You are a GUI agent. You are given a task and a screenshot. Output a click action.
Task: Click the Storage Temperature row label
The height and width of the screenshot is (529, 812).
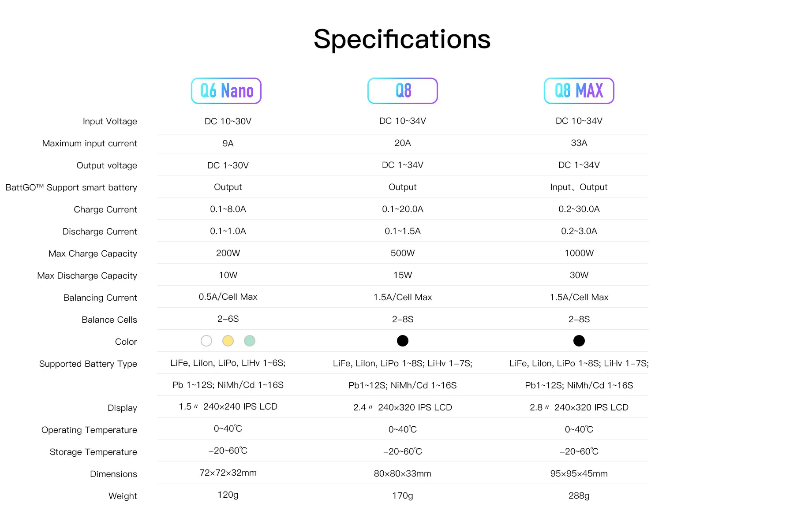pos(93,452)
